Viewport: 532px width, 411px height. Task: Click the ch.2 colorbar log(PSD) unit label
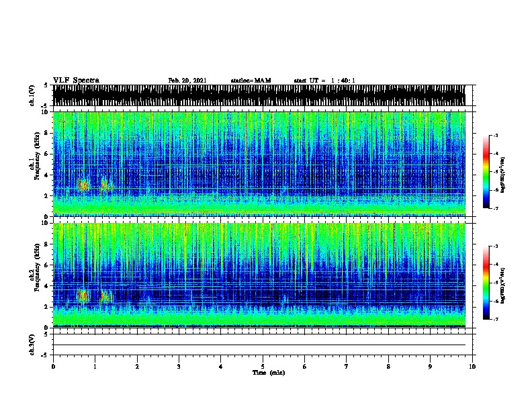click(503, 285)
